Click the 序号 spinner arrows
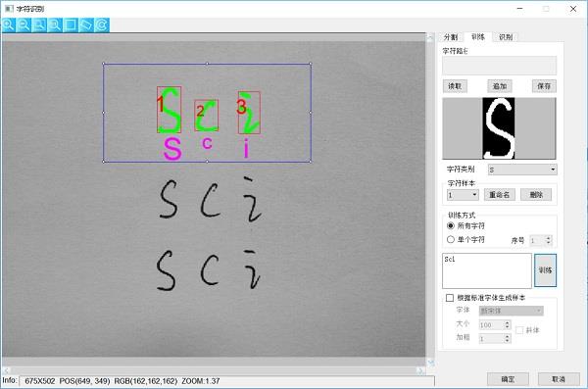Viewport: 588px width, 389px height. point(548,240)
